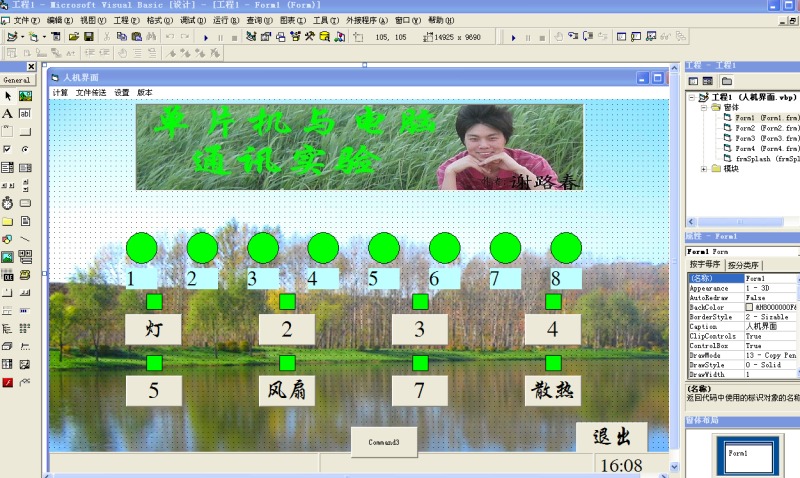
Task: Open the 工程 menu in the menu bar
Action: 124,20
